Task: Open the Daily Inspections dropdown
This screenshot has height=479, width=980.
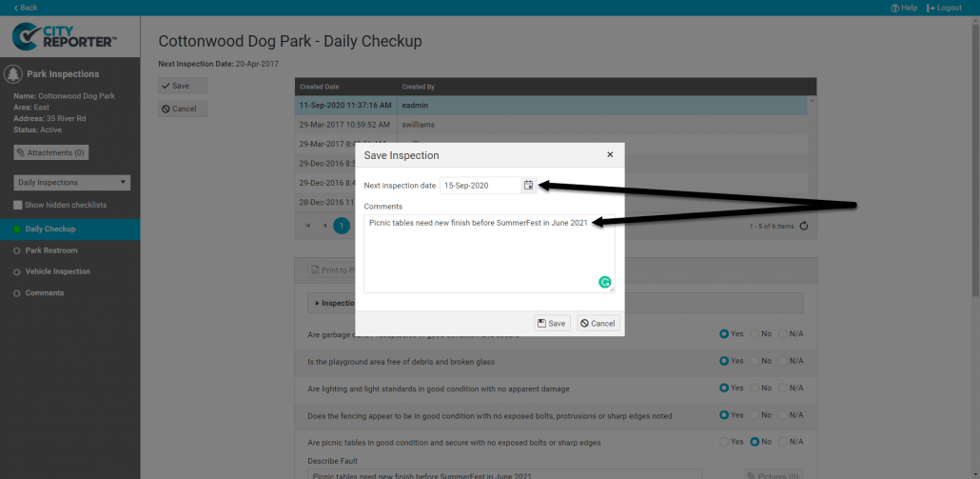Action: (x=72, y=182)
